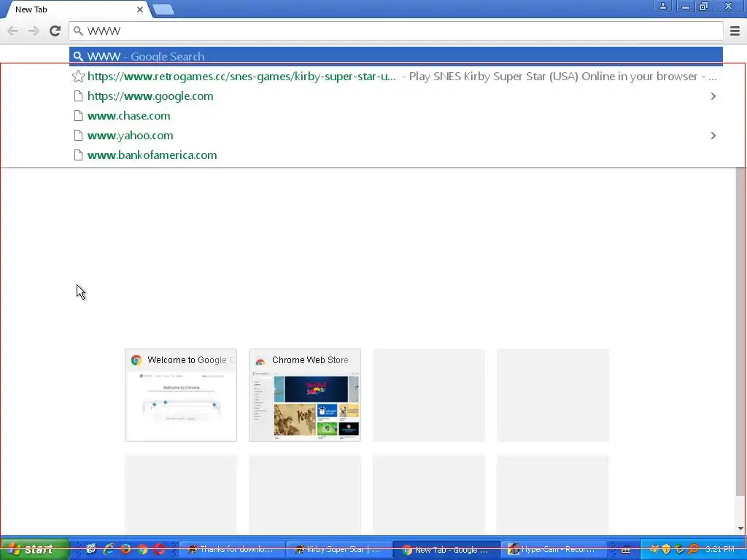
Task: Click the first quick launch icon
Action: pyautogui.click(x=90, y=549)
